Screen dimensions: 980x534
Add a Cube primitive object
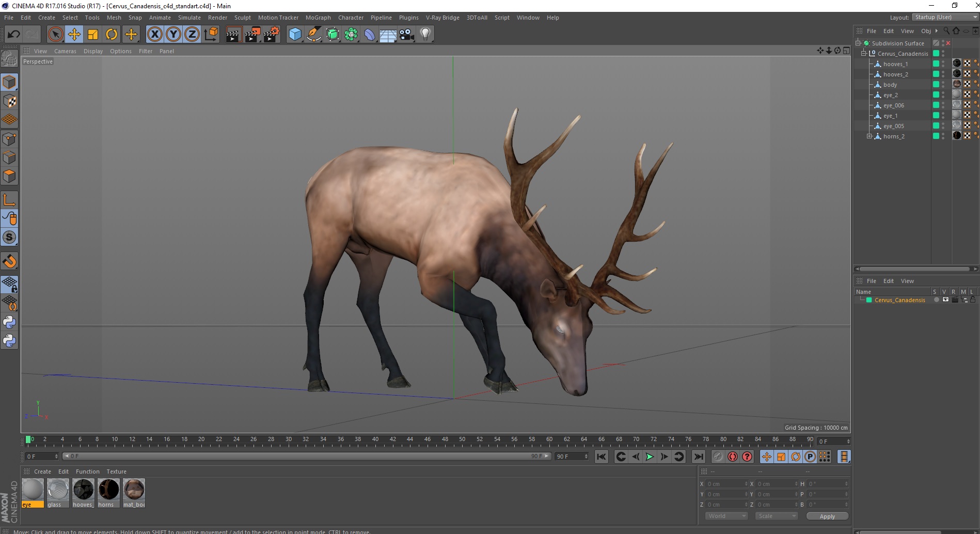295,35
